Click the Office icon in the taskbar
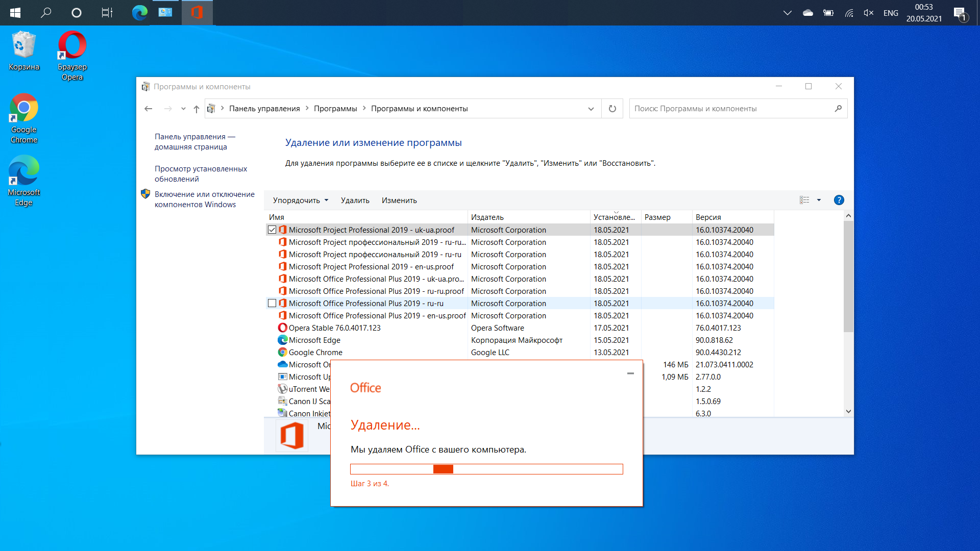Screen dimensions: 980x551 (x=197, y=12)
